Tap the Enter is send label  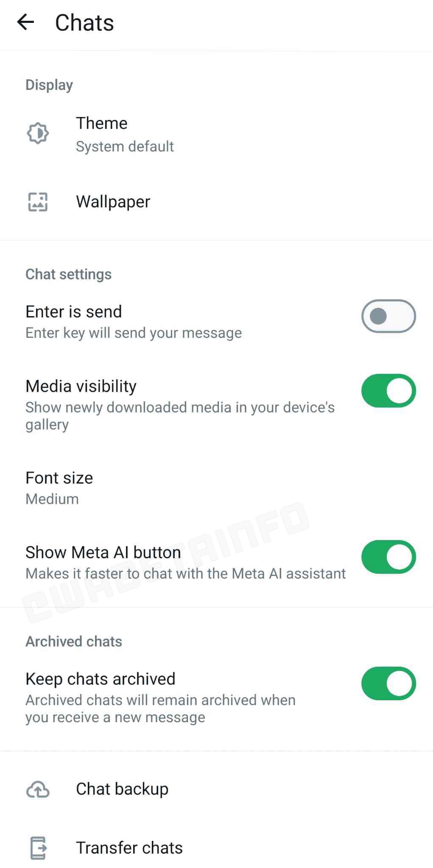[x=74, y=312]
